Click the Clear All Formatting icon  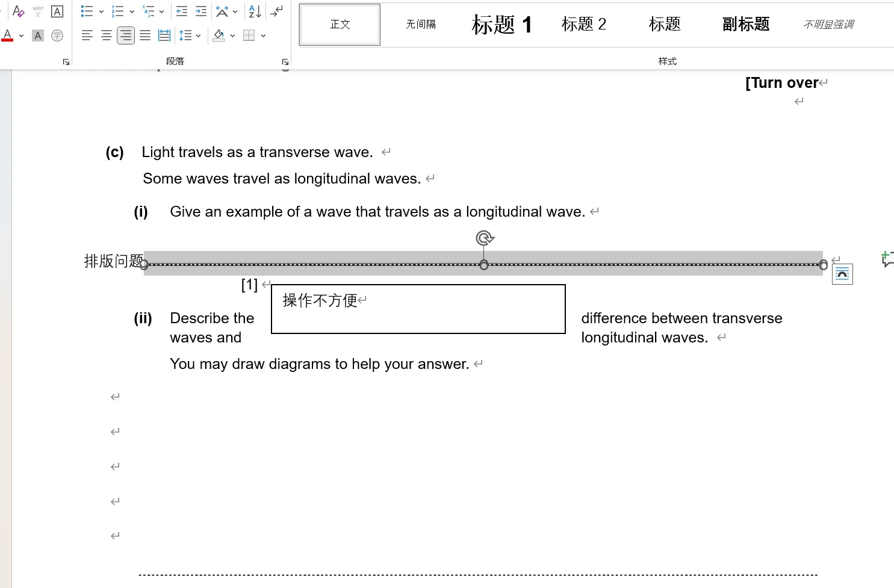(x=18, y=11)
